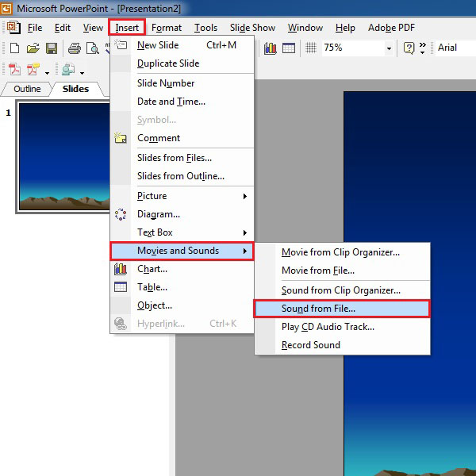Choose Slides from Outline

(x=182, y=176)
